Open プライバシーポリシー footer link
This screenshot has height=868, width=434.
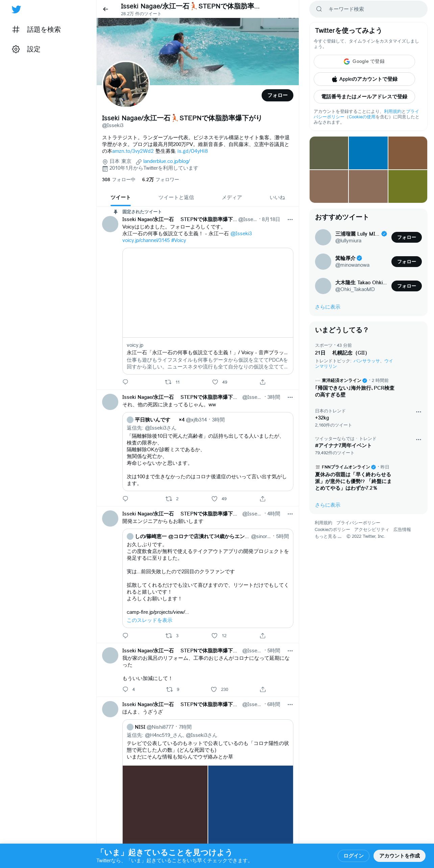coord(358,523)
